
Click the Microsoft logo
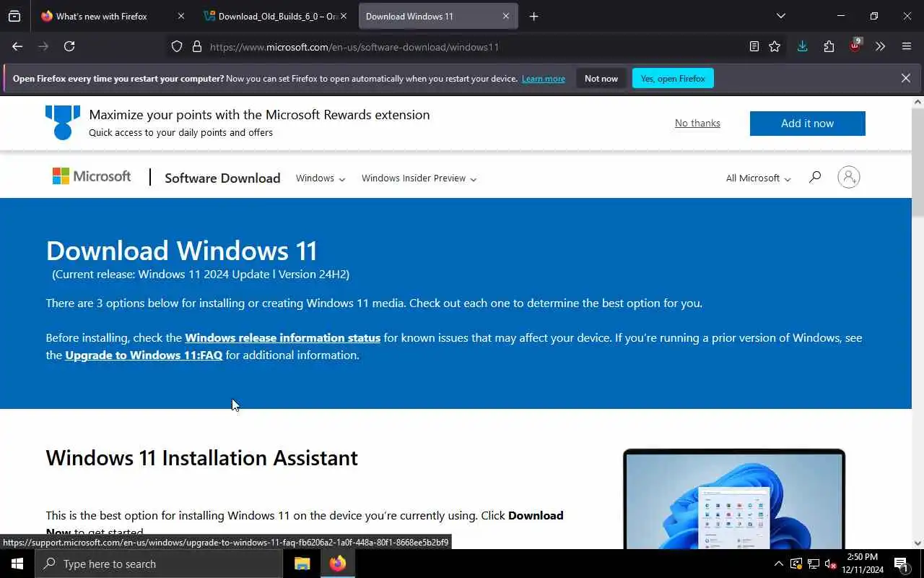click(92, 176)
